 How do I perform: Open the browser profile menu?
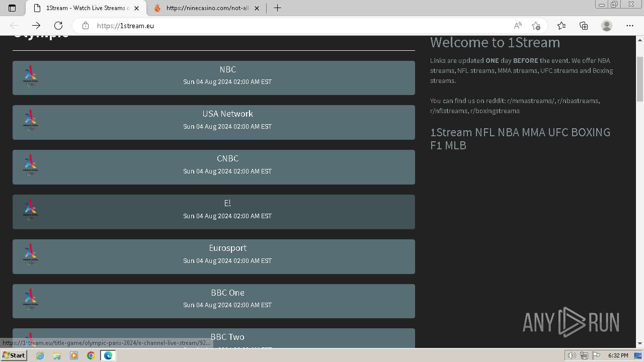(x=607, y=26)
